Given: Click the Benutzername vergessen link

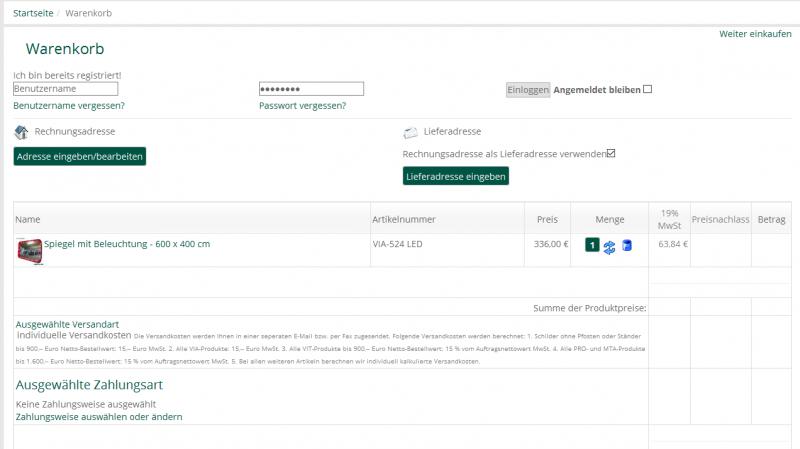Looking at the screenshot, I should (69, 105).
